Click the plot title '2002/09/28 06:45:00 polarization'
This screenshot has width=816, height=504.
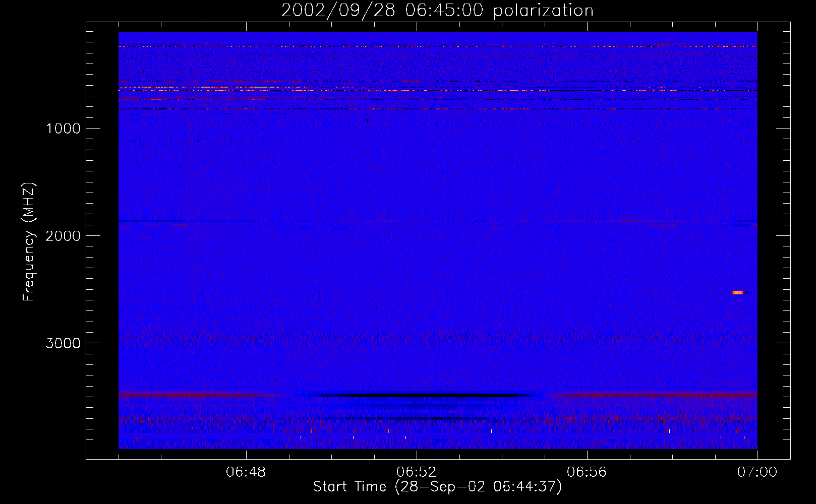(x=437, y=11)
